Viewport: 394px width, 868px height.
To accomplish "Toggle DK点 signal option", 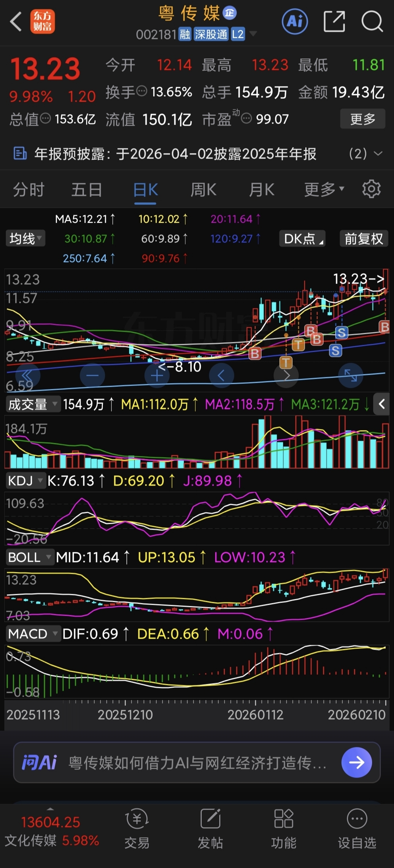I will point(302,239).
